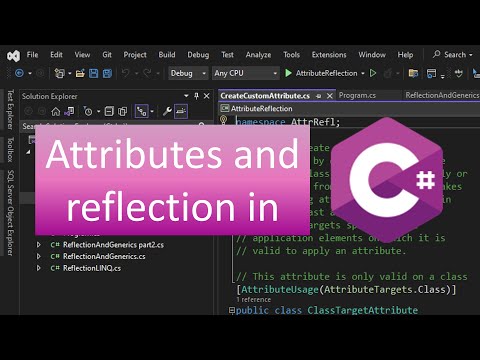Open the Project menu
The height and width of the screenshot is (360, 480).
(135, 55)
